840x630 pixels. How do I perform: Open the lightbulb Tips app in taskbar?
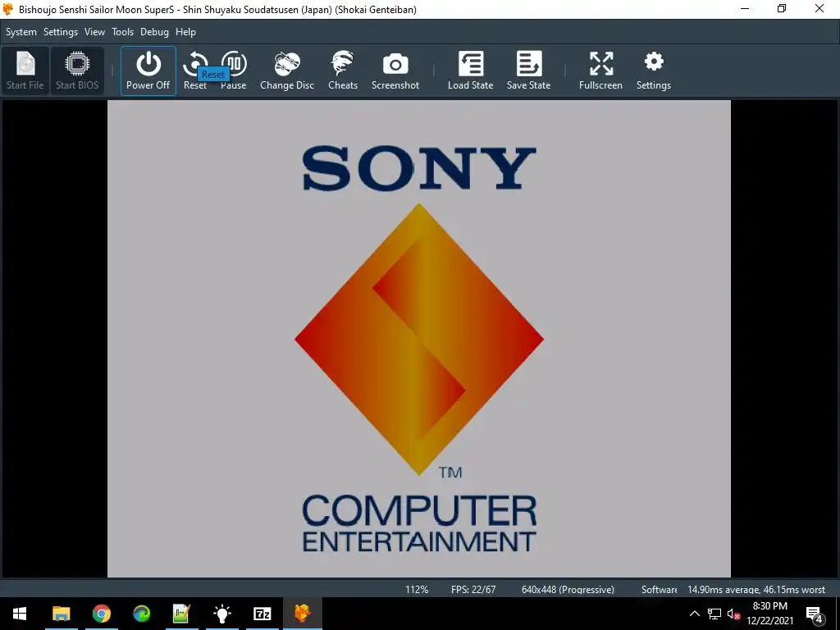tap(221, 614)
